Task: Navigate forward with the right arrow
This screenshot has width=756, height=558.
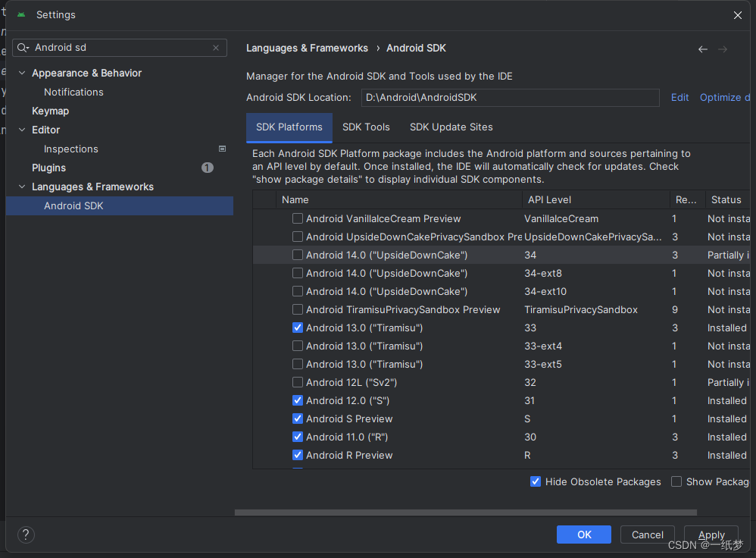Action: [x=723, y=49]
